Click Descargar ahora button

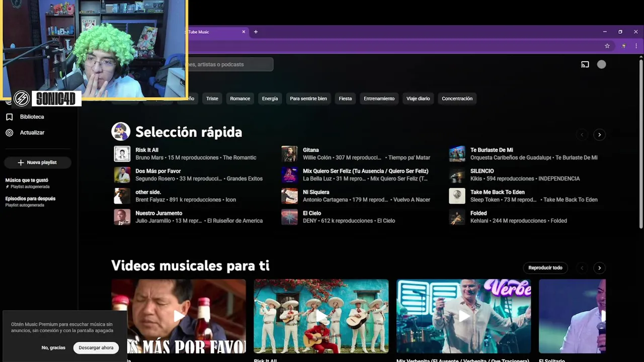96,348
